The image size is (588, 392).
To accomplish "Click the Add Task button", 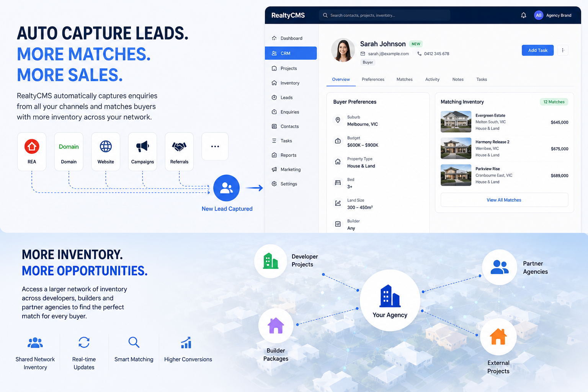I will click(537, 50).
